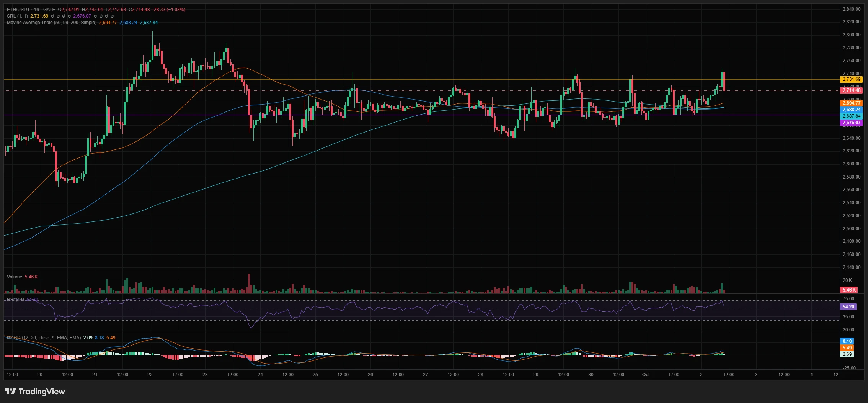This screenshot has width=868, height=403.
Task: Click the RSI (14) indicator label
Action: click(16, 300)
